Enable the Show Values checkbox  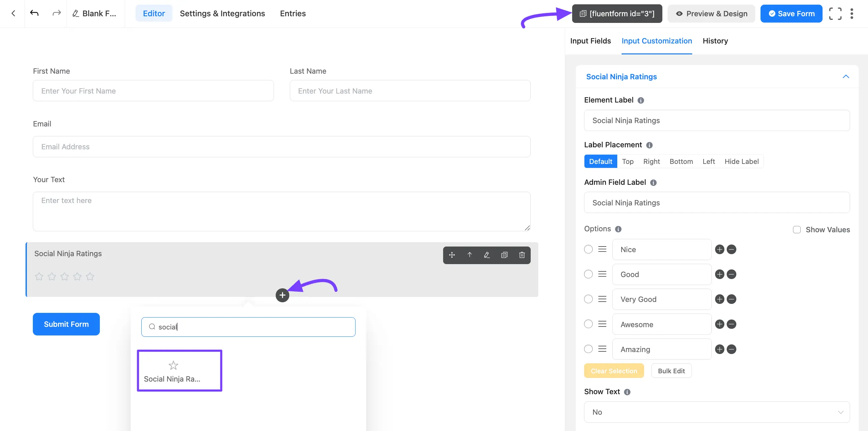(797, 230)
